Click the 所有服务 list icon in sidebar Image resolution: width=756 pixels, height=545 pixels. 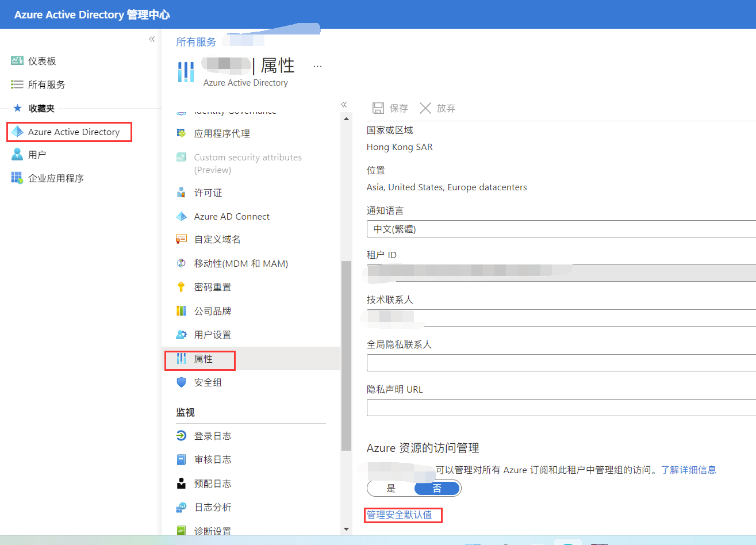(17, 85)
